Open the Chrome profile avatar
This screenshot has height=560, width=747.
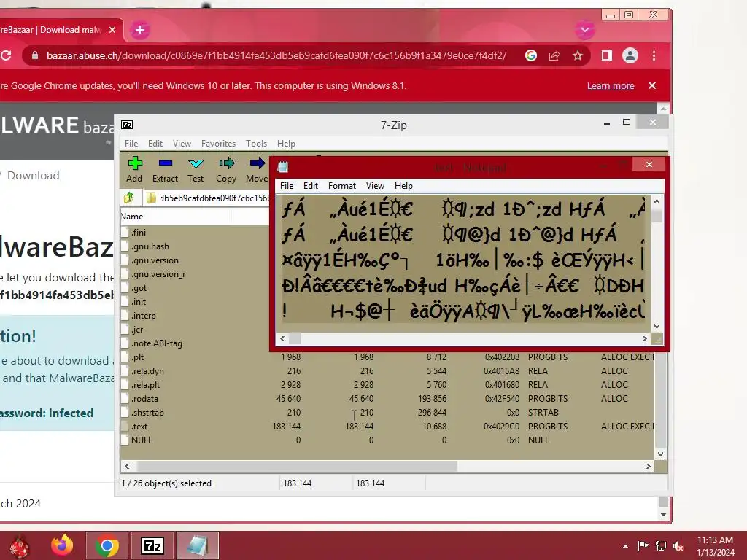[x=630, y=55]
